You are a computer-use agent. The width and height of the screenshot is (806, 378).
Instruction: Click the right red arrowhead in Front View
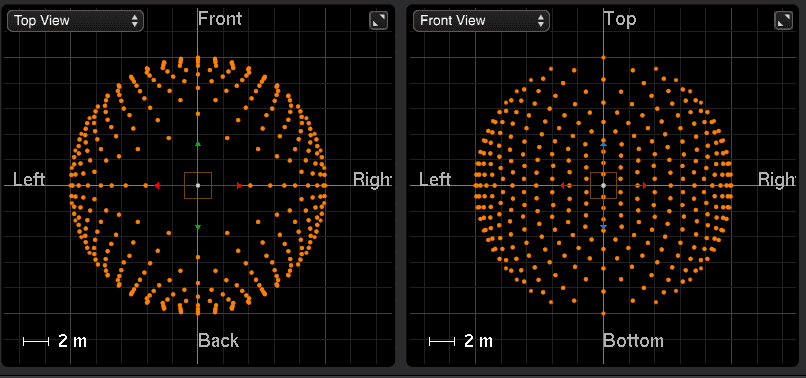point(644,185)
